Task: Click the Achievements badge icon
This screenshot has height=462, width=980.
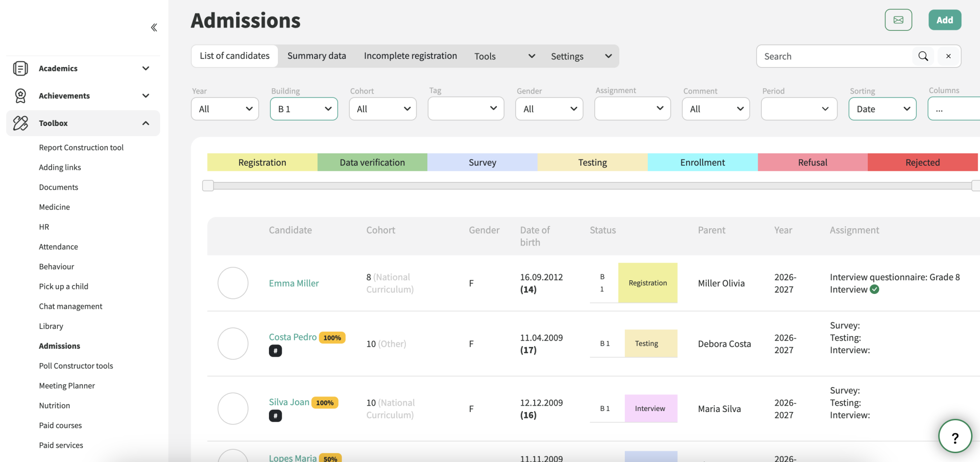Action: 20,96
